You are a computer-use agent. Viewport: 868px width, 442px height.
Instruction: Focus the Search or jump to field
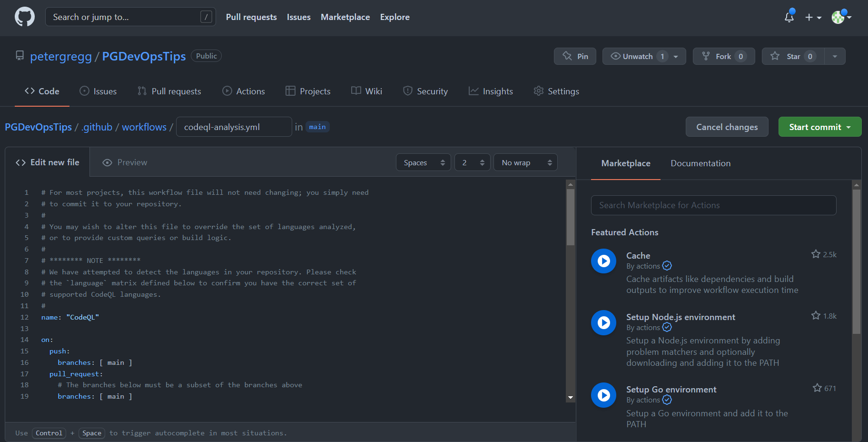click(x=130, y=17)
